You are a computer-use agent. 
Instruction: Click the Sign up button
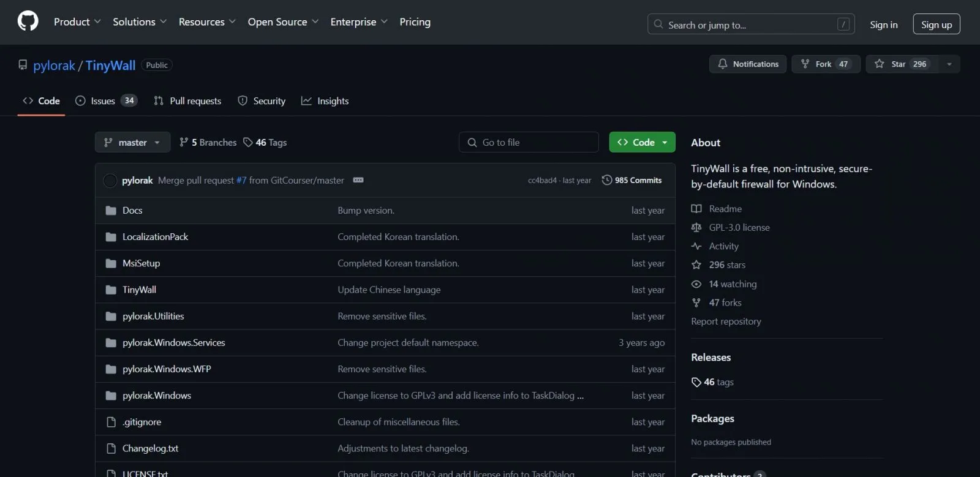[x=937, y=24]
